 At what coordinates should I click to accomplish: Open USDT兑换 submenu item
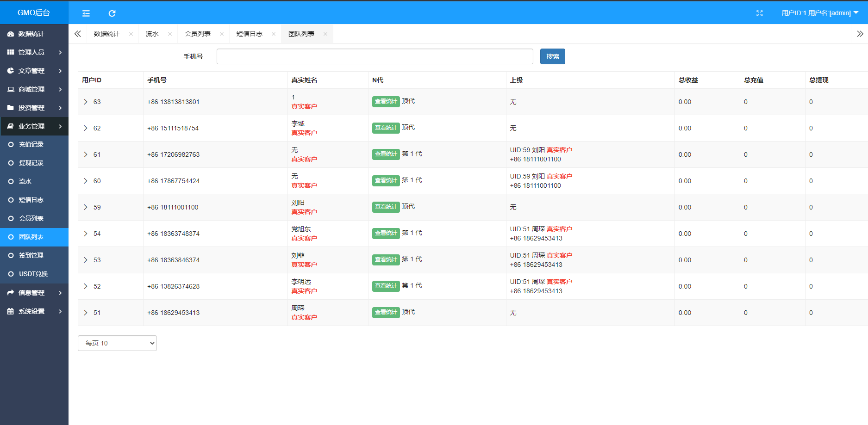coord(34,274)
